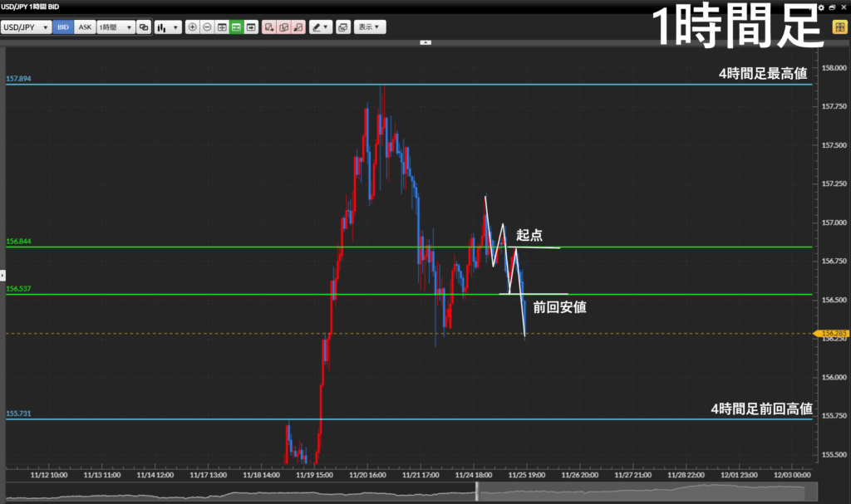Open the 1時間 timeframe dropdown
The height and width of the screenshot is (504, 851).
coord(116,27)
